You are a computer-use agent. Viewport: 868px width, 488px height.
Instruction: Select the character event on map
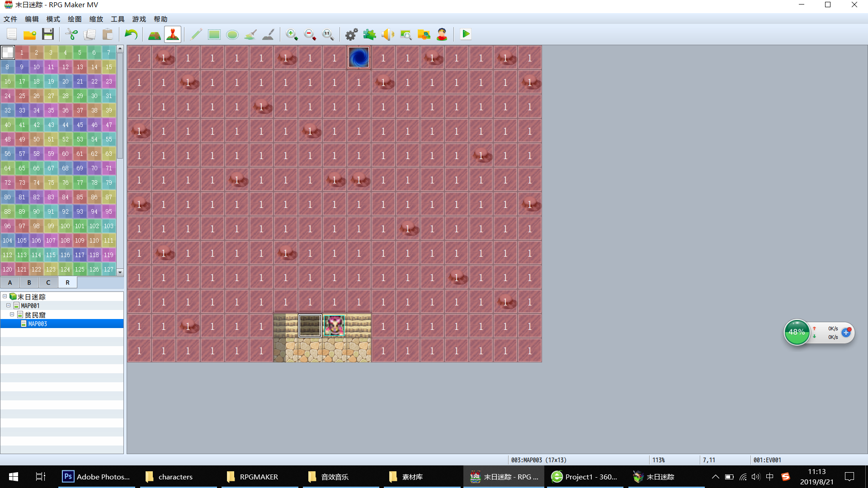pos(335,326)
